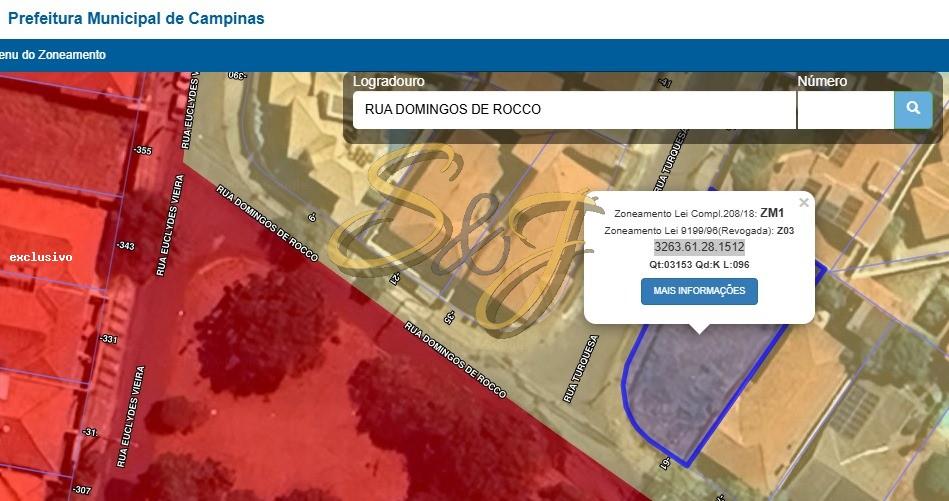Focus the Número input field
949x501 pixels.
coord(846,110)
